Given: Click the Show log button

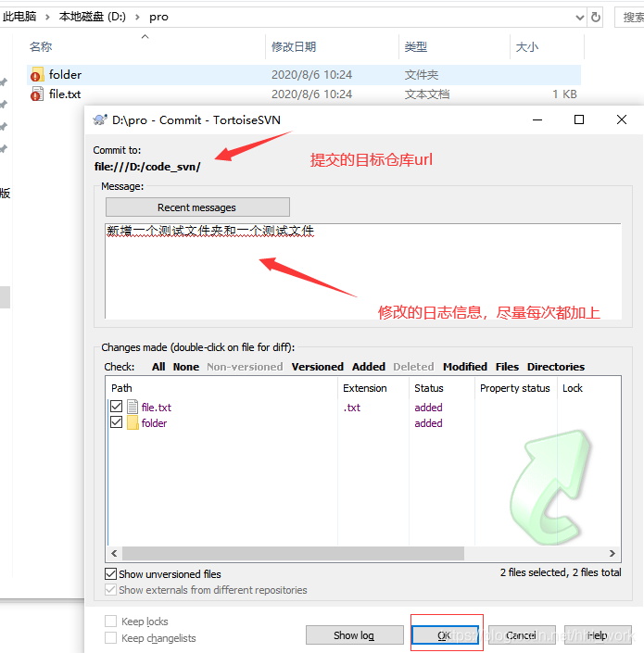Looking at the screenshot, I should [x=355, y=635].
